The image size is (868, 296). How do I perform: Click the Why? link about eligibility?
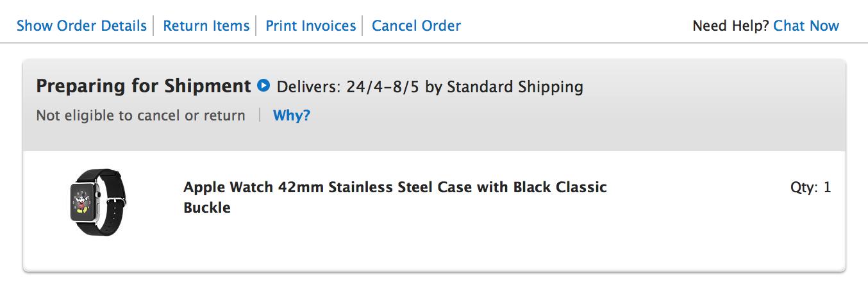tap(292, 115)
